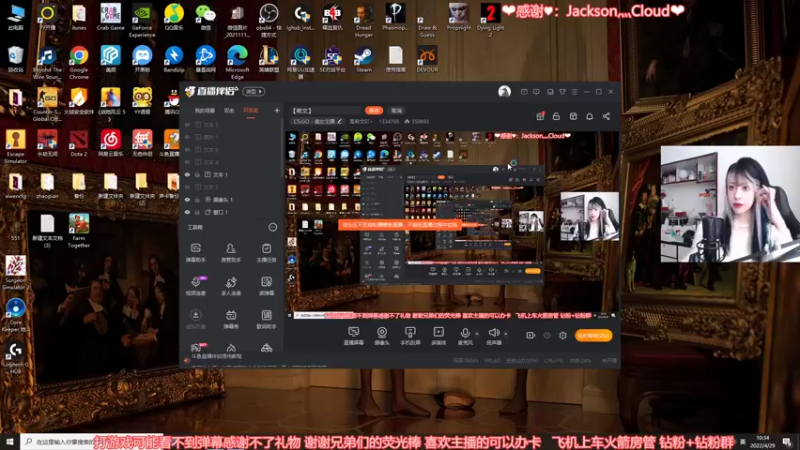
Task: Open the 斗鱼直播伴侣 tutorial link at bottom
Action: 217,356
